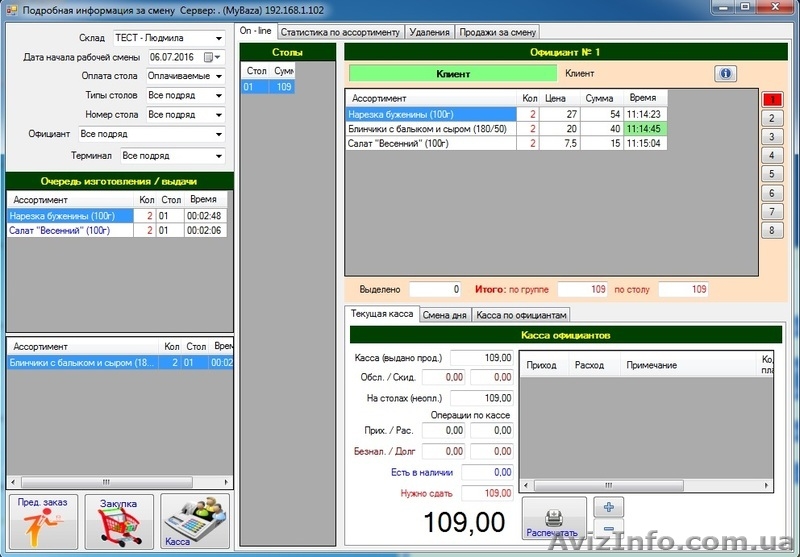Select waiter number 8 button

pyautogui.click(x=771, y=230)
